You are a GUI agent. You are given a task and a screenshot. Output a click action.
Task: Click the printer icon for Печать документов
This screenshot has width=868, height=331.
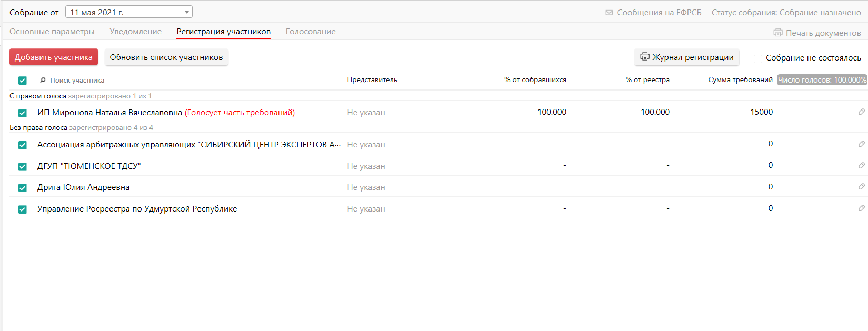click(777, 33)
